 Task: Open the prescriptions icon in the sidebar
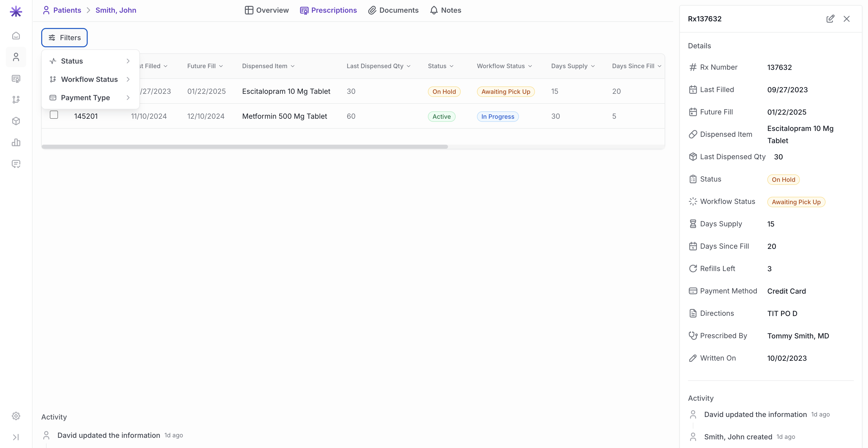pos(16,79)
